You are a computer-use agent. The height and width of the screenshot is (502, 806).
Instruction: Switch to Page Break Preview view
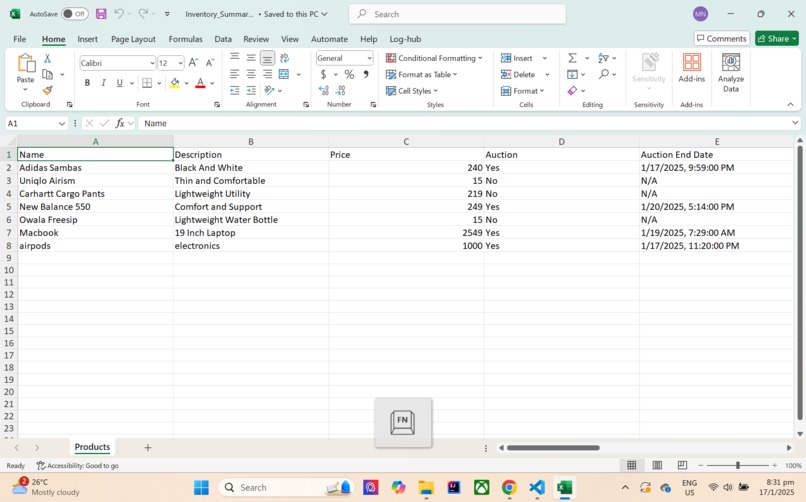[x=682, y=465]
